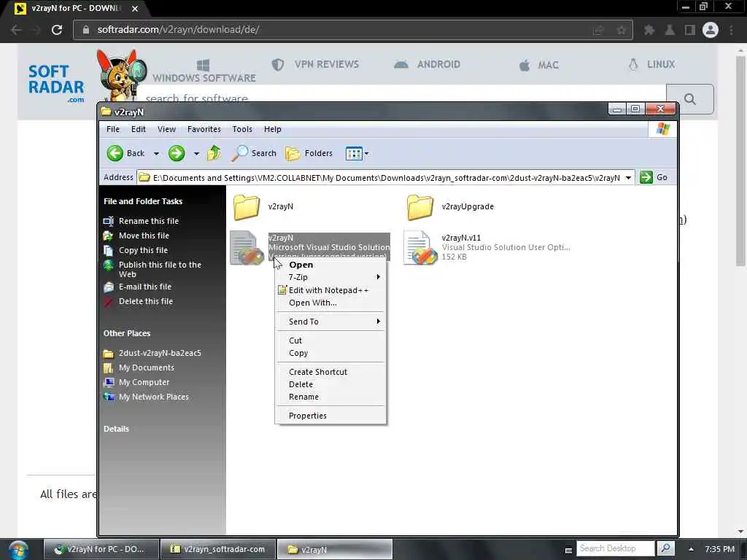The width and height of the screenshot is (747, 560).
Task: Toggle the Folders pane button
Action: coord(309,153)
